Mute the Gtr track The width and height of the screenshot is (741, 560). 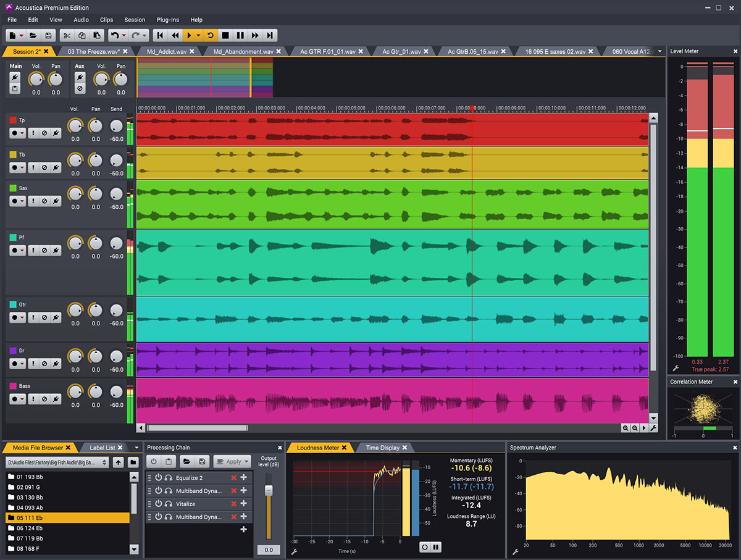point(44,317)
